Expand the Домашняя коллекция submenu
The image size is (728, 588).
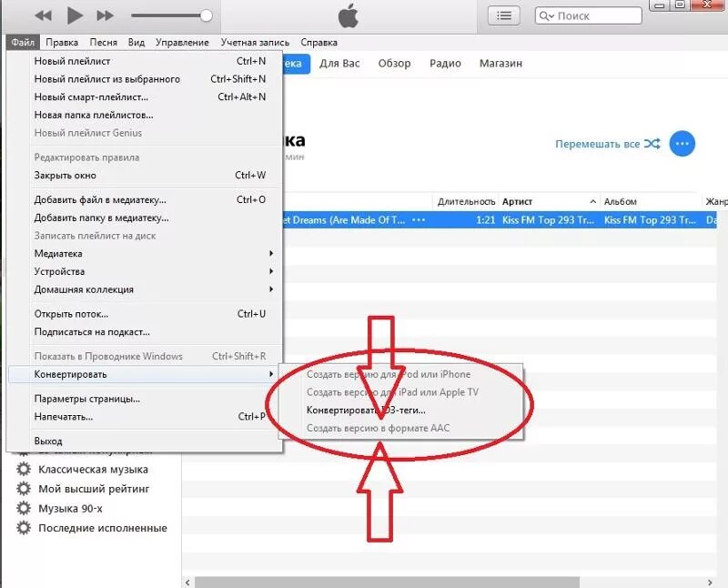point(145,289)
